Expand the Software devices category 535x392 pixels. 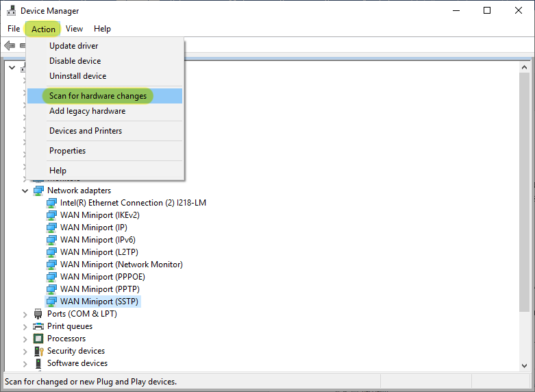(25, 363)
